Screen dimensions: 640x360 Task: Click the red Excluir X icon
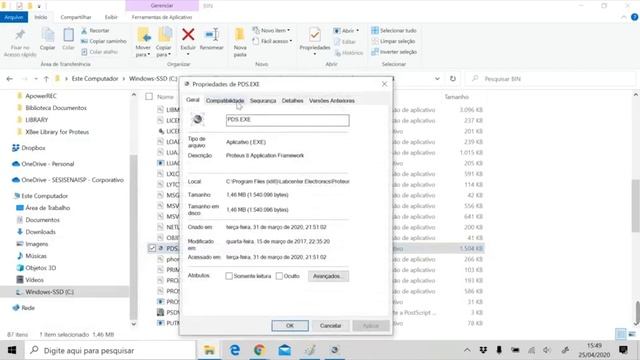(x=188, y=35)
